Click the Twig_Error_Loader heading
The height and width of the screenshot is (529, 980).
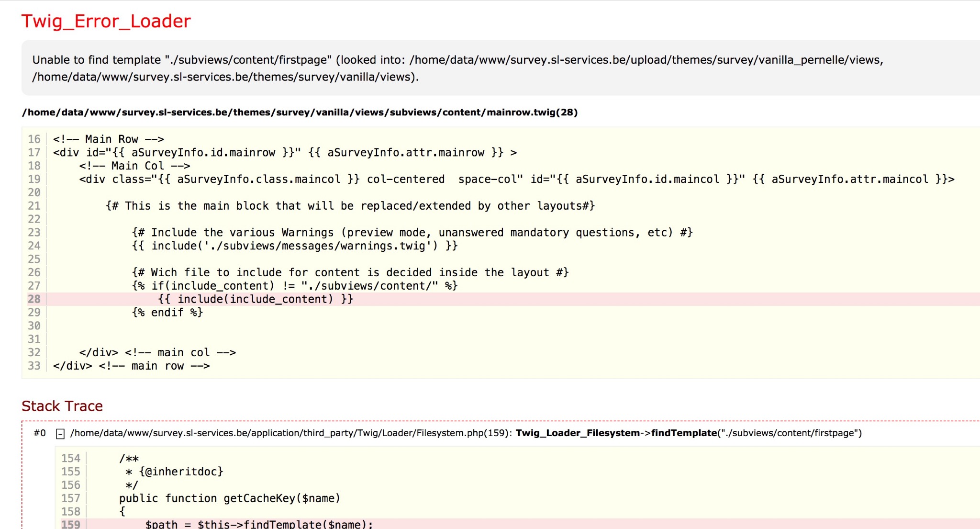point(106,21)
